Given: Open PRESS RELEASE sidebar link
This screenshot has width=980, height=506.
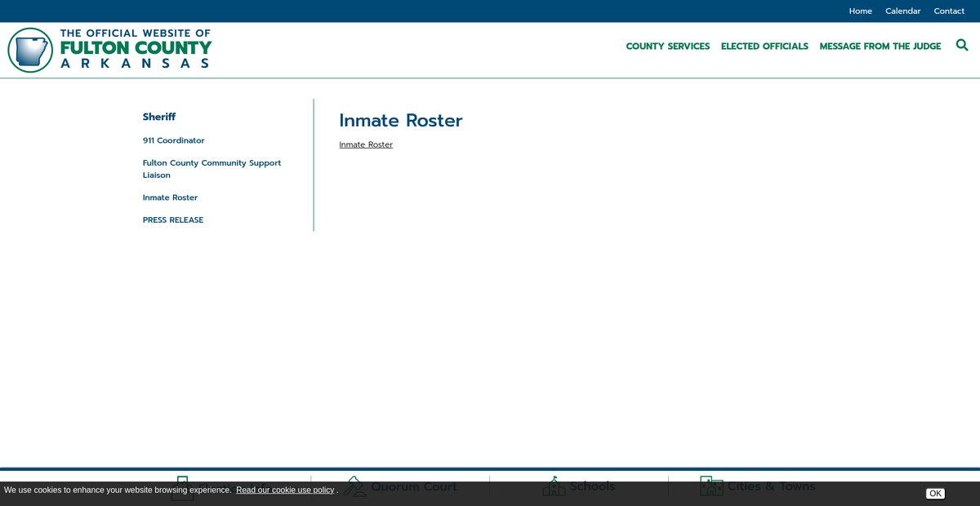Looking at the screenshot, I should point(173,220).
